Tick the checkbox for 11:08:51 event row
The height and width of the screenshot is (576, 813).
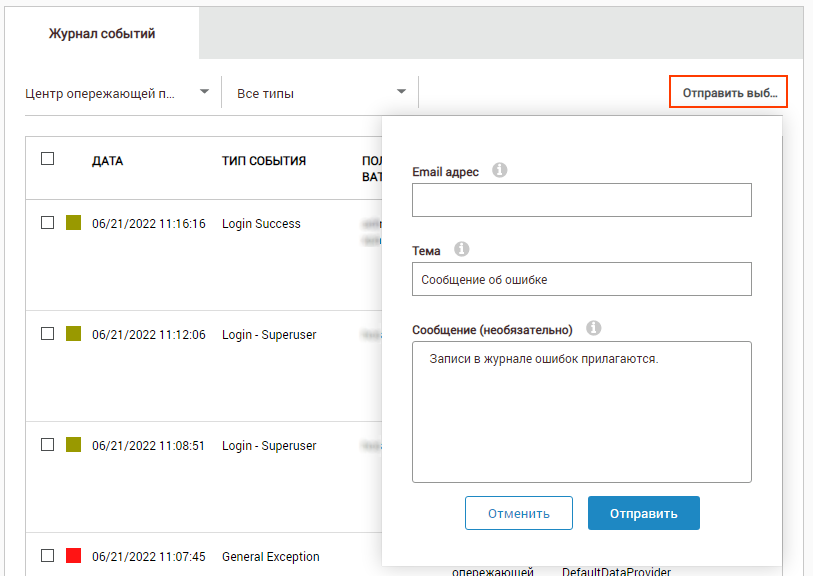(47, 445)
